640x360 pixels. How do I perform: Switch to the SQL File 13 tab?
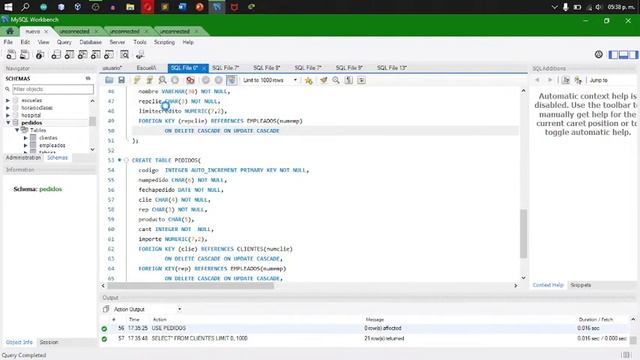tap(391, 68)
